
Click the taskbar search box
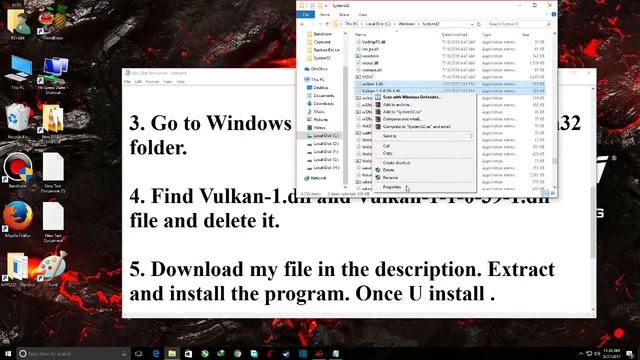pos(73,353)
